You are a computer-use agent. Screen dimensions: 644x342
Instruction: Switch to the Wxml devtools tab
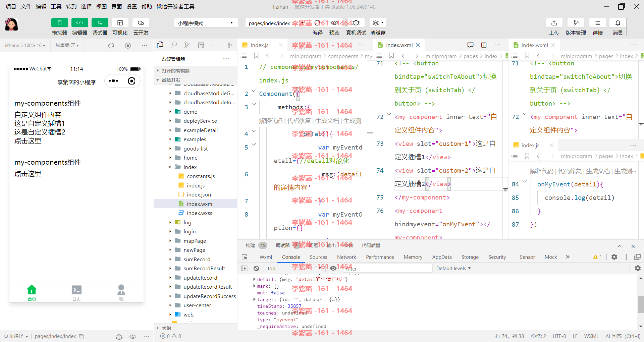tap(266, 257)
